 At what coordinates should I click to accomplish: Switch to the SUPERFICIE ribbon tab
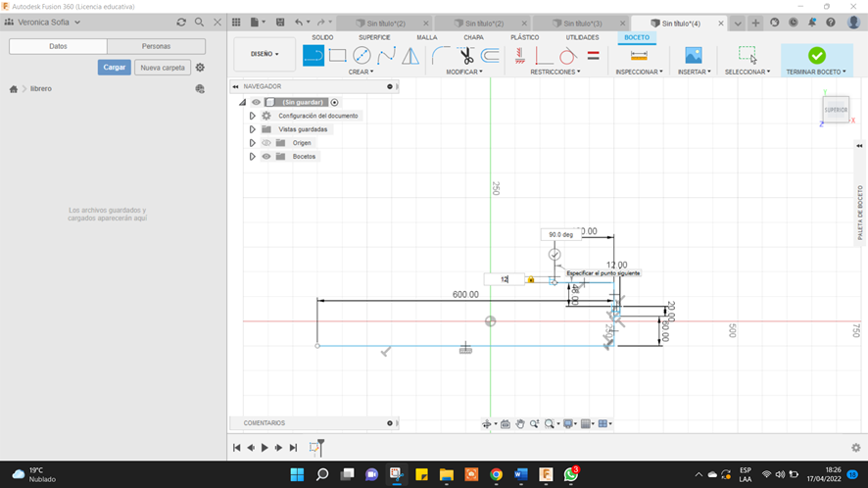[374, 37]
